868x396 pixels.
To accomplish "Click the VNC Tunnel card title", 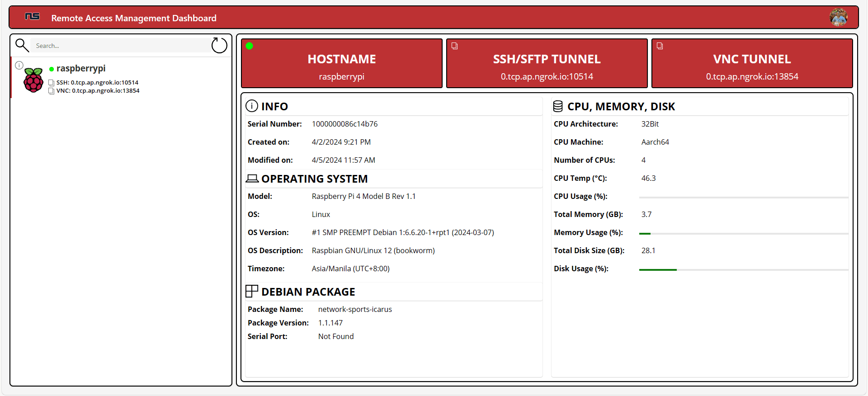I will pyautogui.click(x=752, y=59).
